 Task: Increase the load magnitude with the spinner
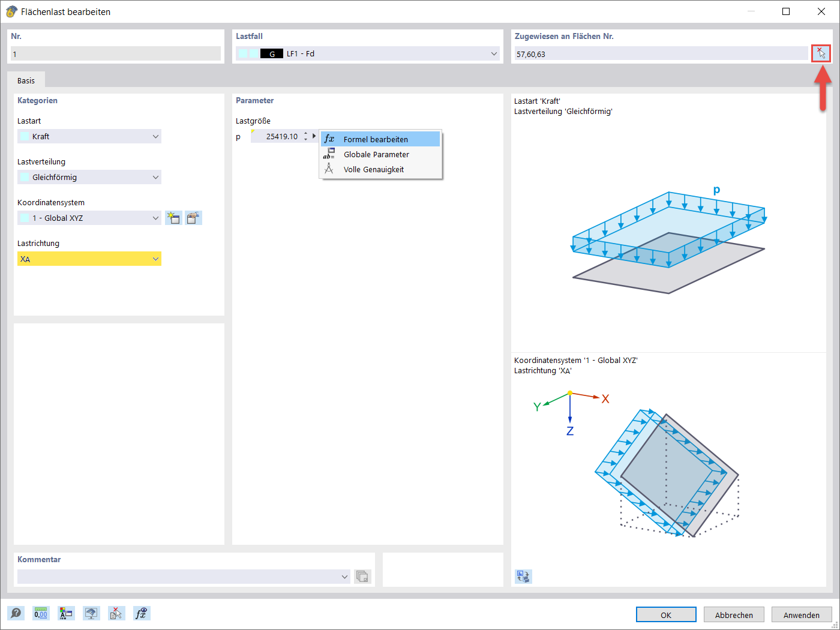coord(306,133)
